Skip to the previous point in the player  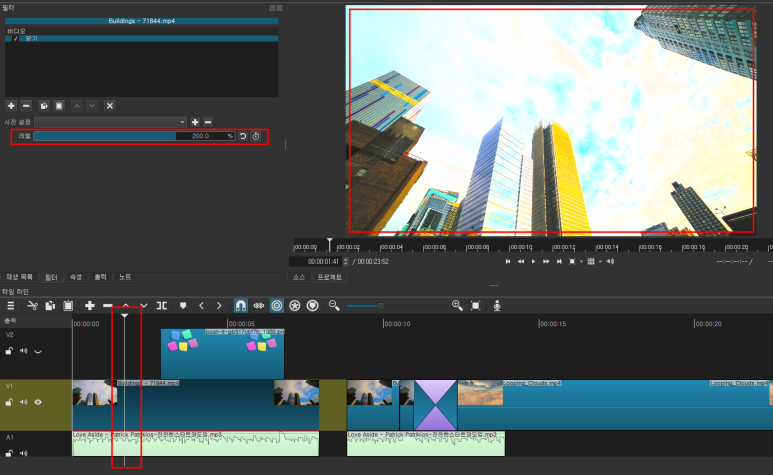(x=508, y=262)
